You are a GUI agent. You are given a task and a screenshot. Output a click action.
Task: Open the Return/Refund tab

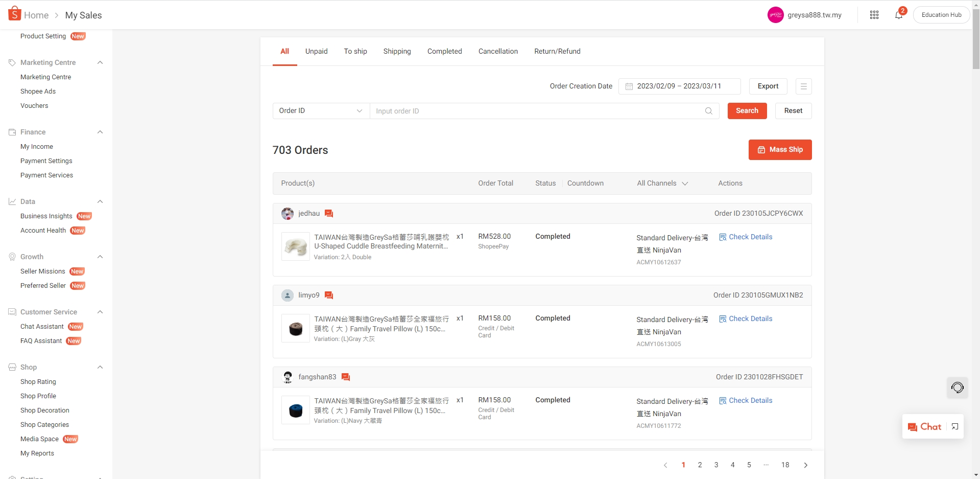[x=557, y=51]
